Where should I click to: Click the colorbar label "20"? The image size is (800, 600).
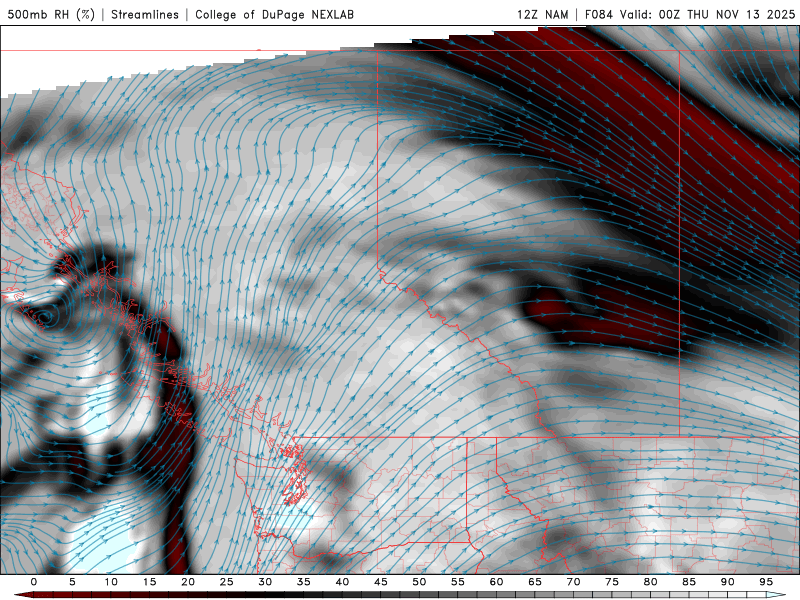pos(188,582)
